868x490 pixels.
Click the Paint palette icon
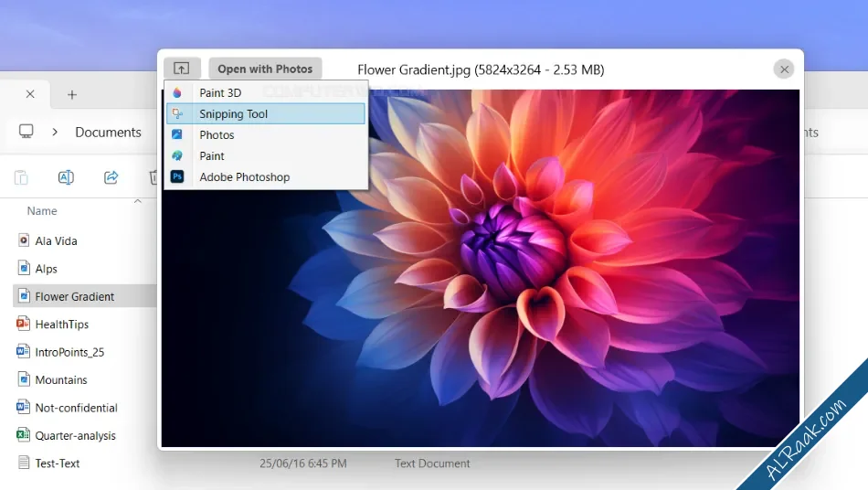[177, 155]
